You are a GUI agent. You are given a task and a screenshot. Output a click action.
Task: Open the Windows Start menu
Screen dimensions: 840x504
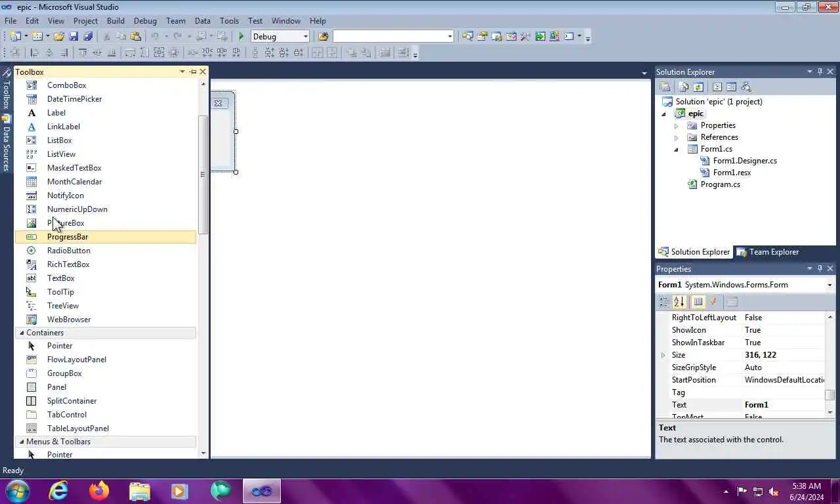(x=16, y=491)
